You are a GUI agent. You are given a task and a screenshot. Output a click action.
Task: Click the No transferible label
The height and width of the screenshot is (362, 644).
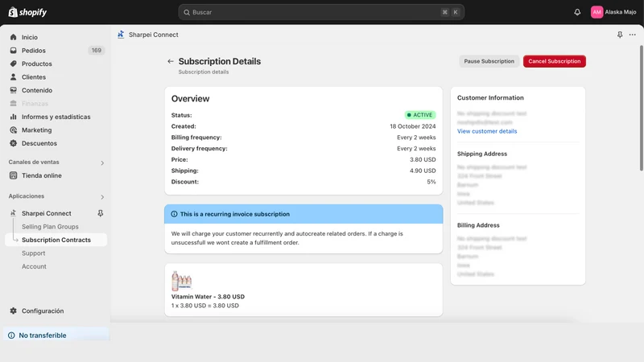(x=43, y=335)
